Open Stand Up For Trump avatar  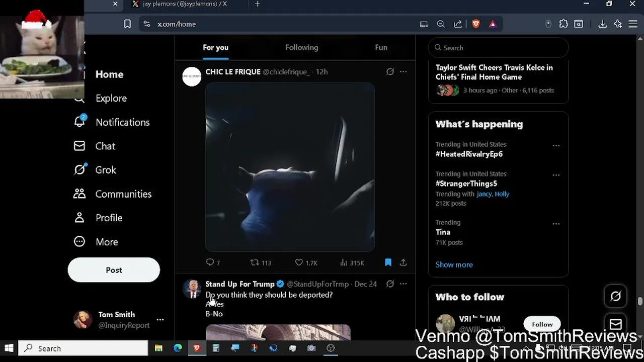coord(192,289)
